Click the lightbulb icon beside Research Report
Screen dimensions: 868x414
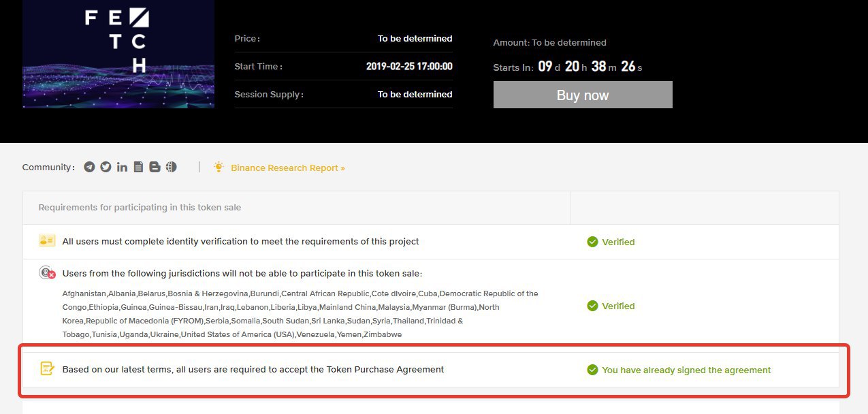point(219,167)
